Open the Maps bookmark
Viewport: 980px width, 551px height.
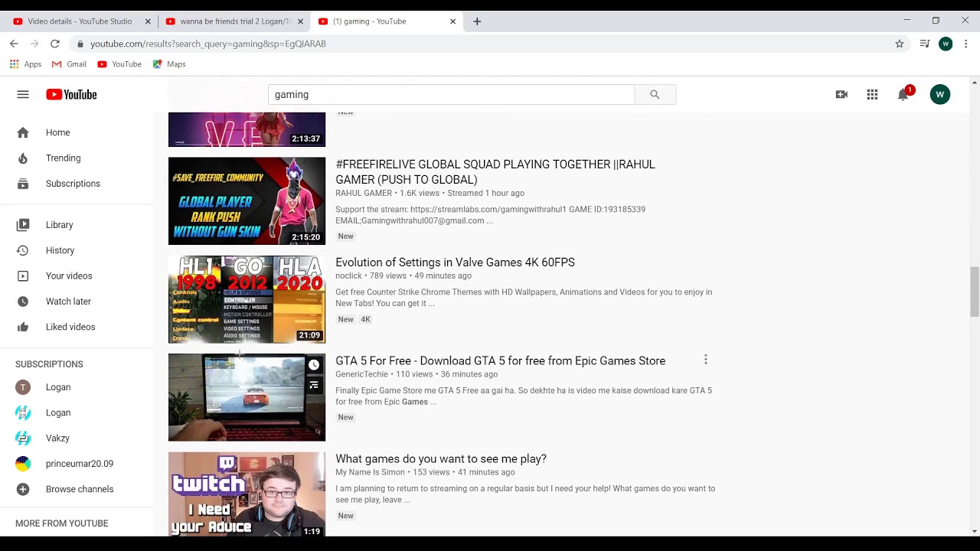[169, 64]
